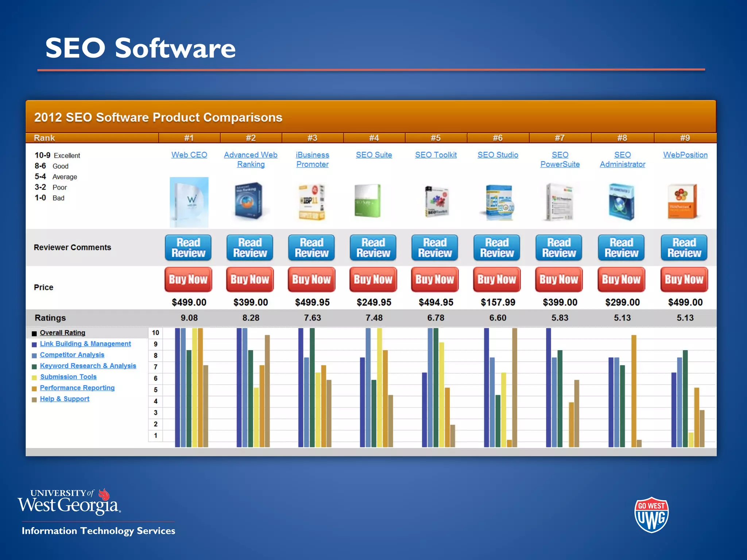Click the Web CEO rating 9.08
The height and width of the screenshot is (560, 747).
189,318
